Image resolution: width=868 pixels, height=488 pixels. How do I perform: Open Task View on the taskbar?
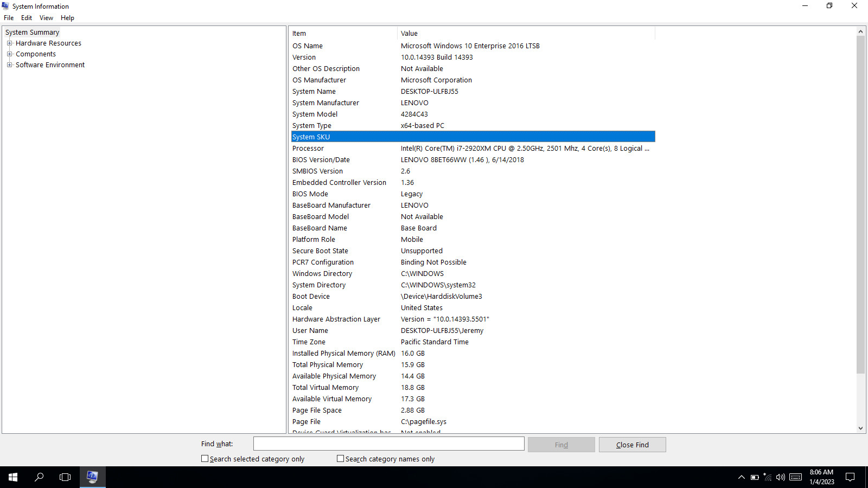[x=65, y=477]
